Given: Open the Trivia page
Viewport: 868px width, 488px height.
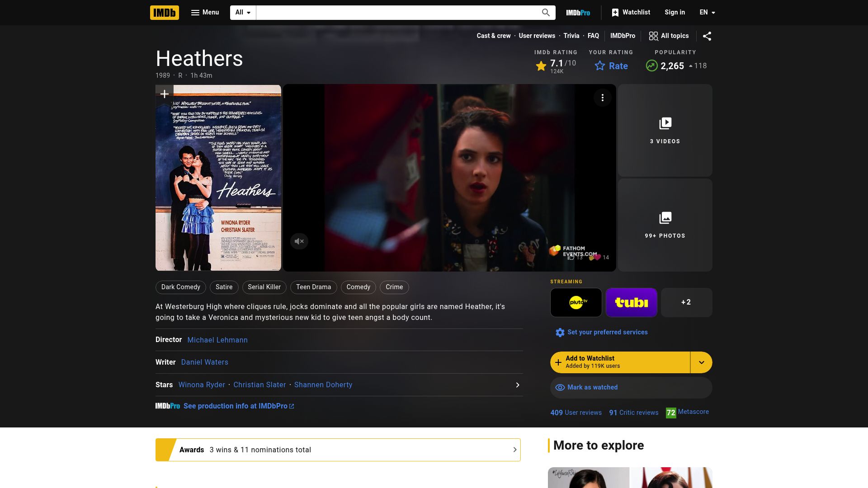Looking at the screenshot, I should point(571,36).
